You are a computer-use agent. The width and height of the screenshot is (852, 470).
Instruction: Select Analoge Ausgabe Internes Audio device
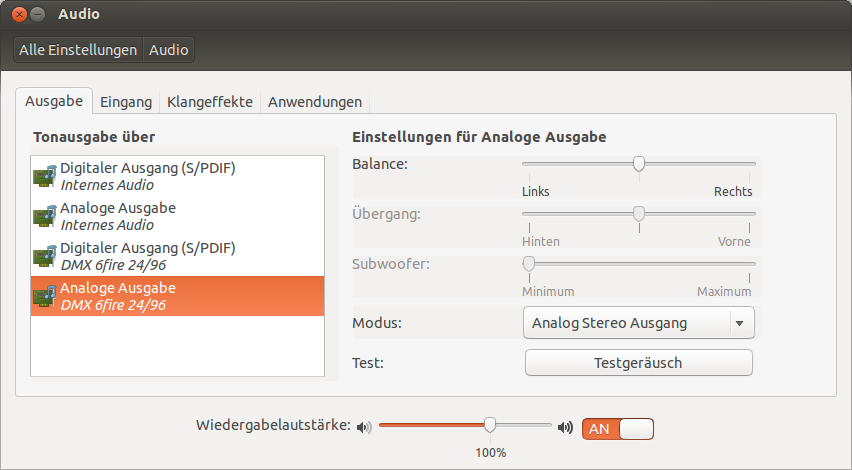[x=118, y=216]
